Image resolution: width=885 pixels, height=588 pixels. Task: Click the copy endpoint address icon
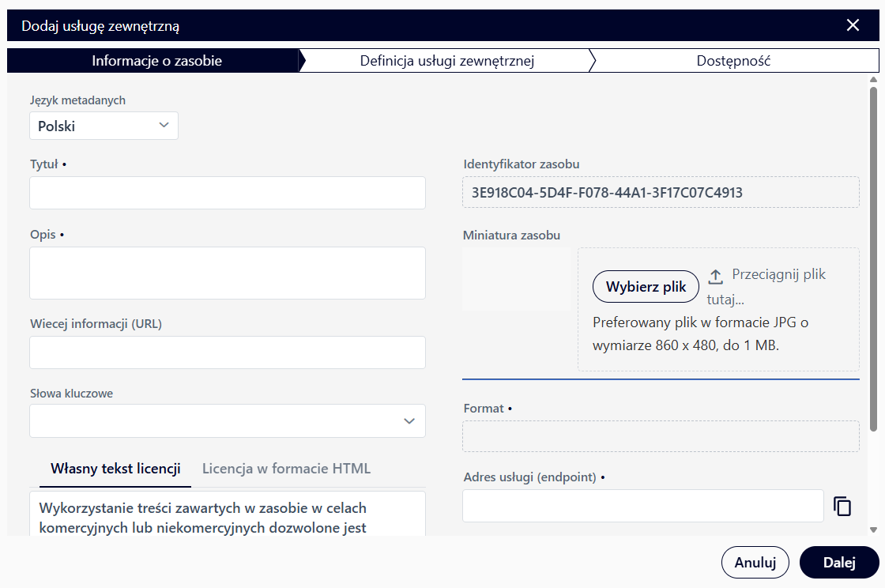point(842,507)
